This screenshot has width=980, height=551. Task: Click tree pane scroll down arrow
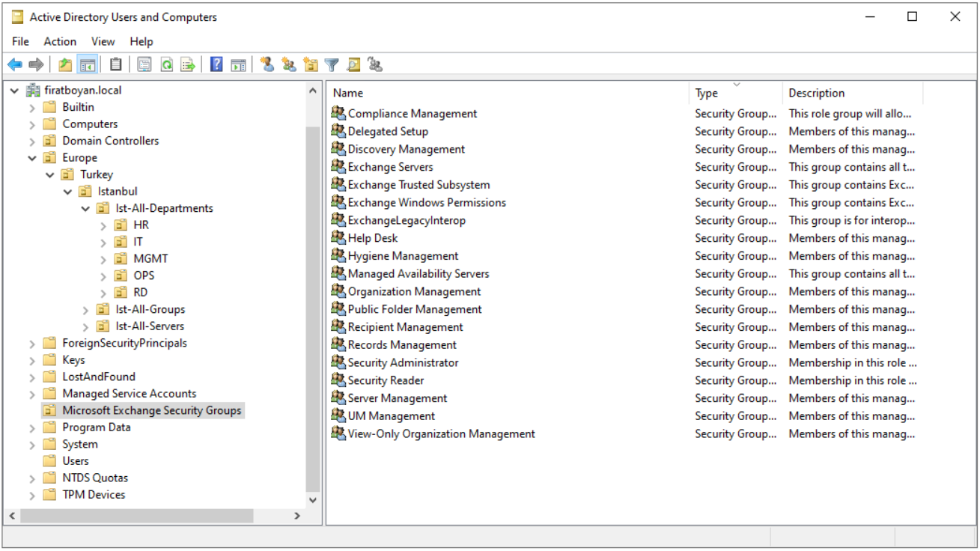click(x=313, y=500)
